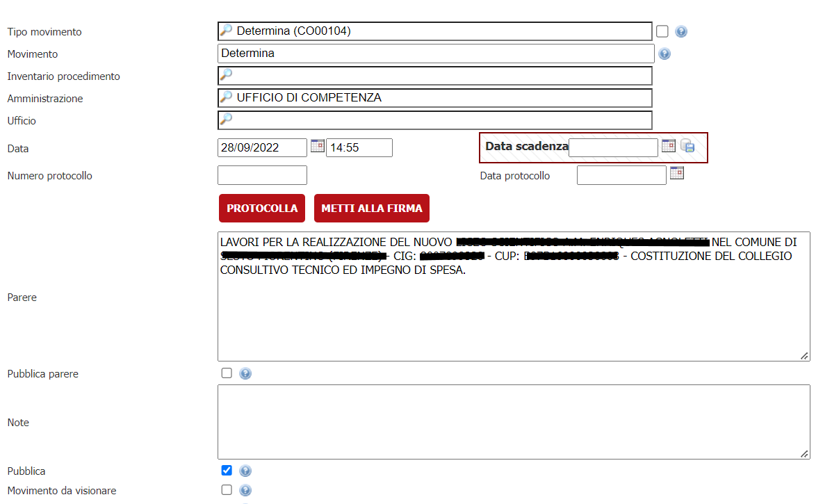The image size is (832, 504).
Task: Click the magnifier icon in Ufficio field
Action: [x=226, y=120]
